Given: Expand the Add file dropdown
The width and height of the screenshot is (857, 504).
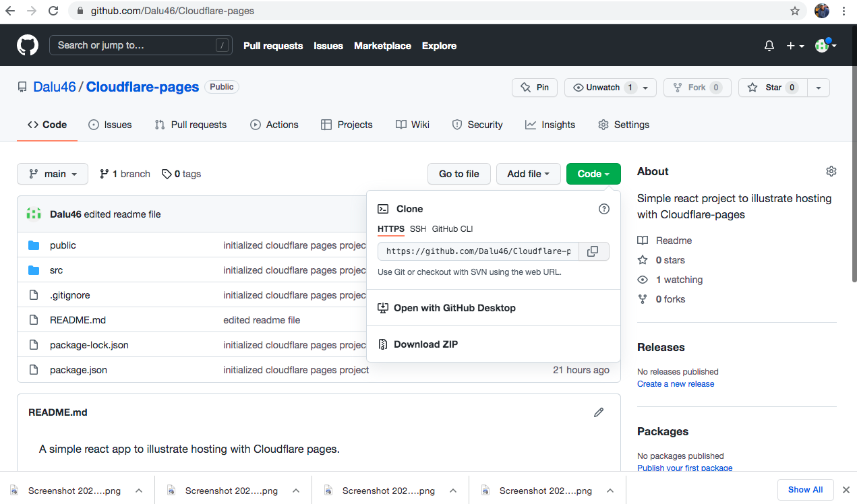Looking at the screenshot, I should (x=529, y=174).
